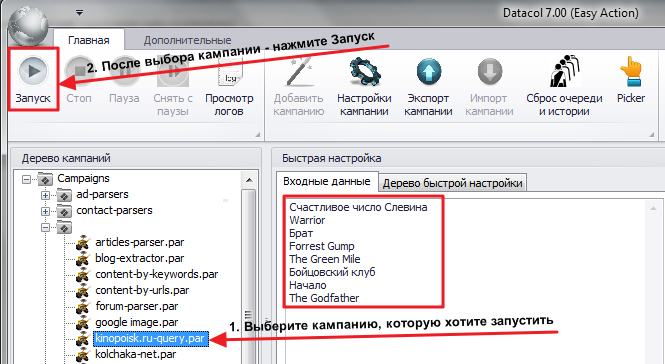This screenshot has width=665, height=364.
Task: Click the campaign tree scrollbar thumb
Action: [249, 276]
